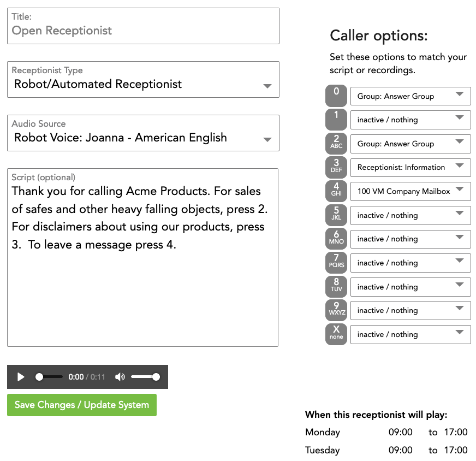Click inside the Script text area
476x461 pixels.
point(142,289)
